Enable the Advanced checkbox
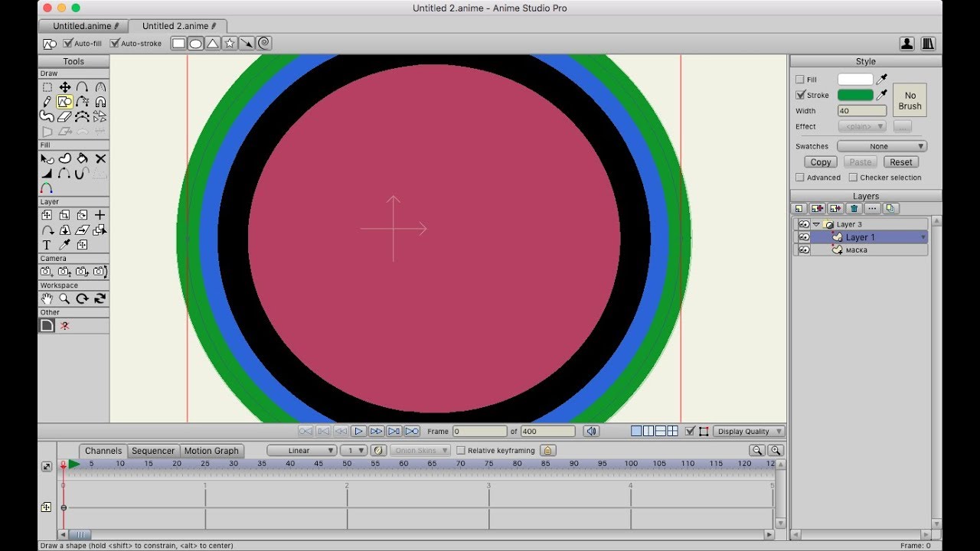Screen dimensions: 980x551 [x=800, y=178]
